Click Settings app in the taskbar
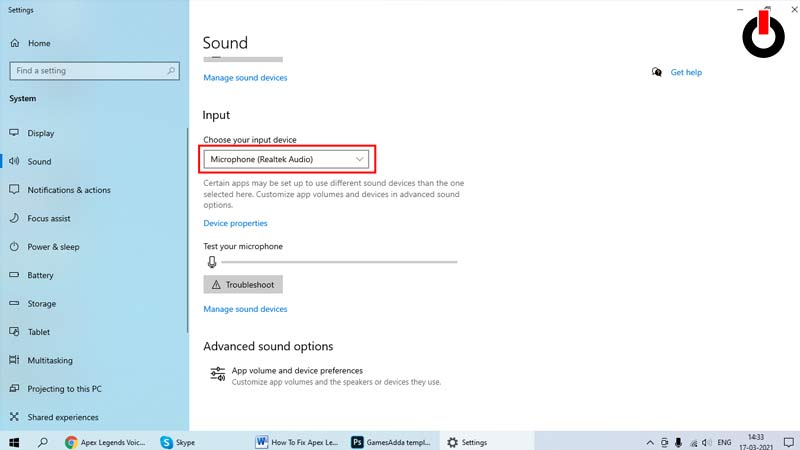800x450 pixels. (x=488, y=442)
